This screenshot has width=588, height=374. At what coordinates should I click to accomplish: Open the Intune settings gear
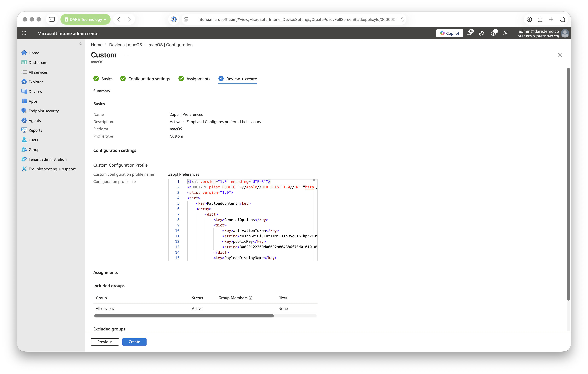[x=481, y=33]
